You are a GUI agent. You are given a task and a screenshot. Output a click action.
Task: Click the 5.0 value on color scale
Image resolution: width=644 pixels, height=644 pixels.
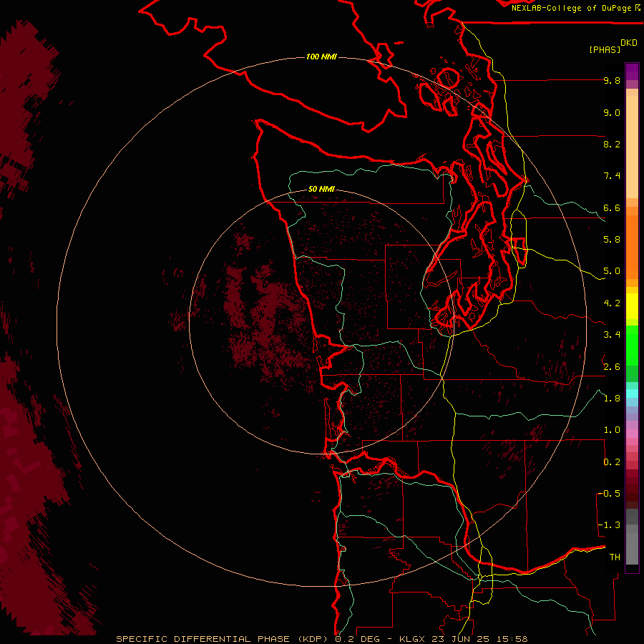612,271
